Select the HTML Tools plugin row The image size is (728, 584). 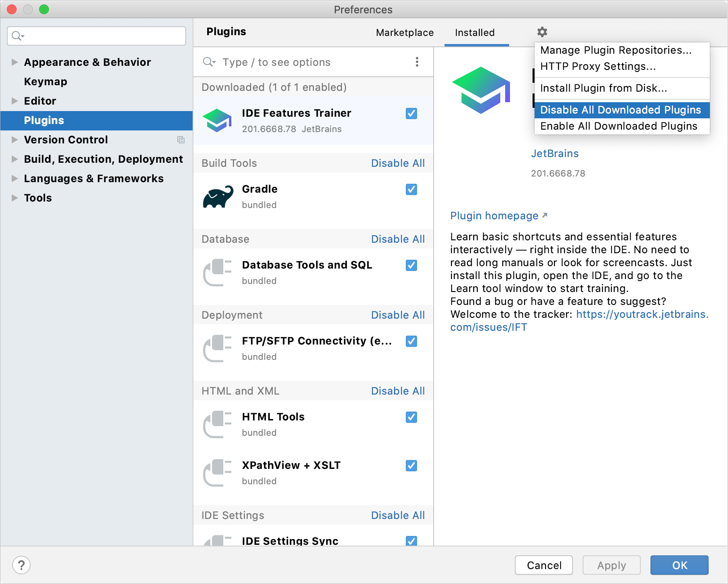(313, 424)
